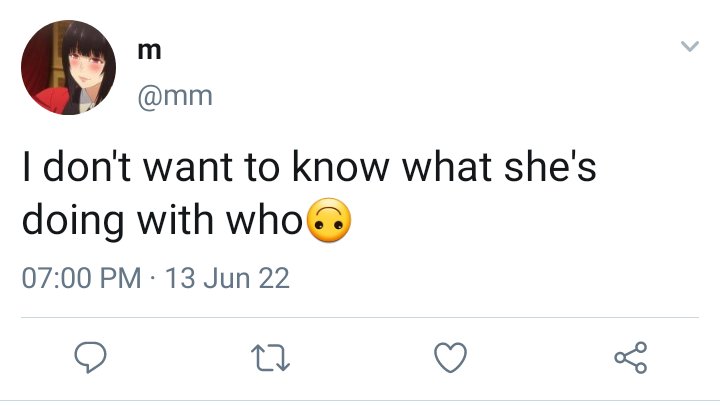Open the anime girl profile picture
Viewport: 720px width, 412px height.
(x=68, y=67)
